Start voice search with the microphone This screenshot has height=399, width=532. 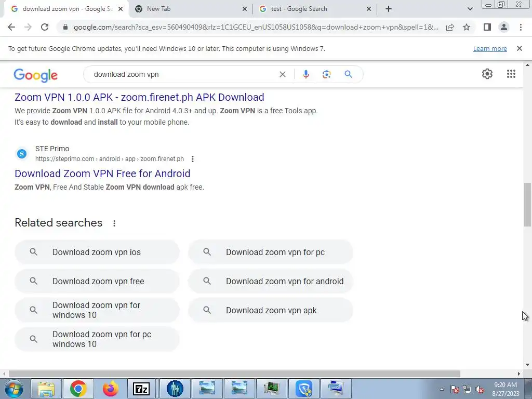[305, 74]
